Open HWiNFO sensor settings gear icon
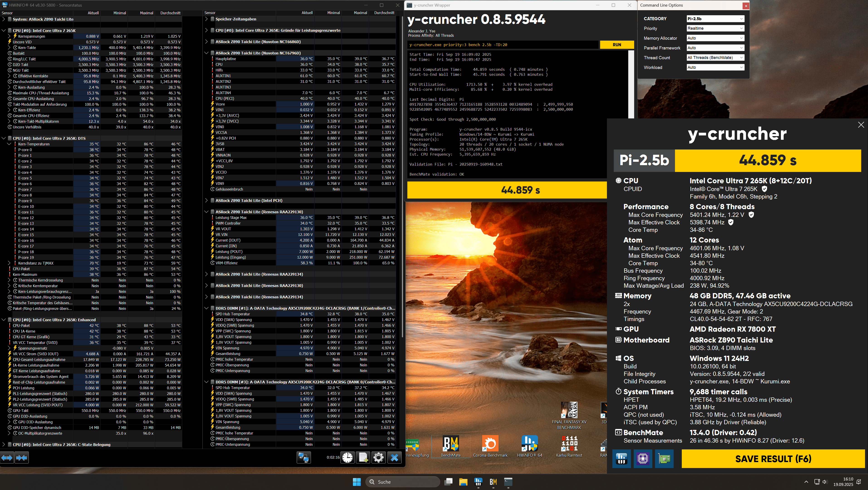This screenshot has width=868, height=490. pos(378,458)
